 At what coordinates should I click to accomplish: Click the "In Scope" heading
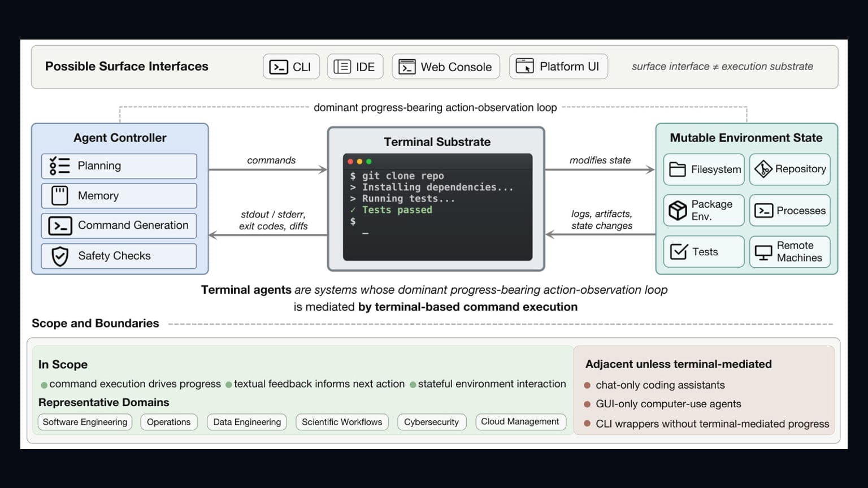63,364
